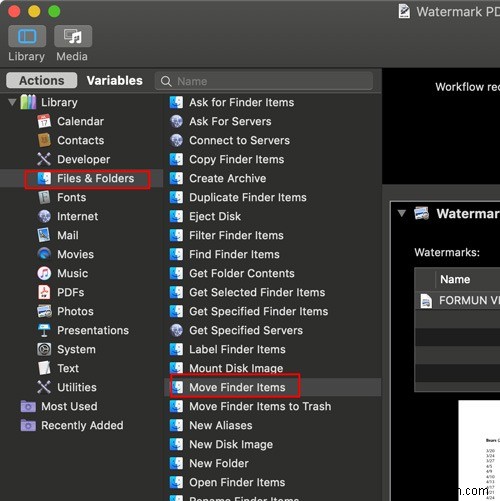Click the Get Specified Servers globe icon

tap(176, 330)
